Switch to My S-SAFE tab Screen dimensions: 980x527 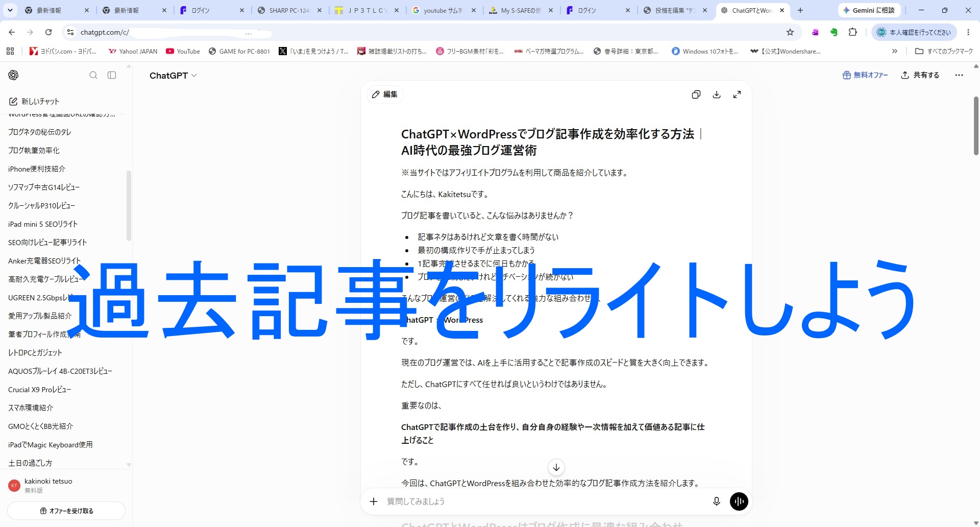521,10
